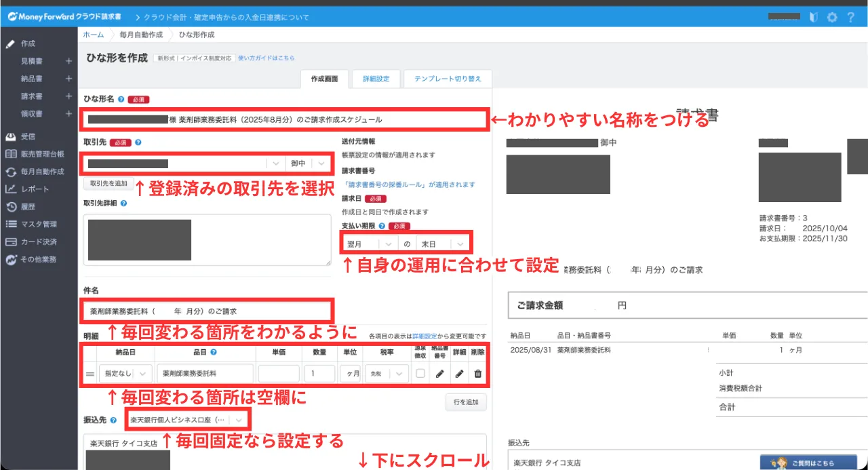This screenshot has height=470, width=868.
Task: Click the 品目 field 薬剤師業務委託料
Action: pyautogui.click(x=205, y=374)
